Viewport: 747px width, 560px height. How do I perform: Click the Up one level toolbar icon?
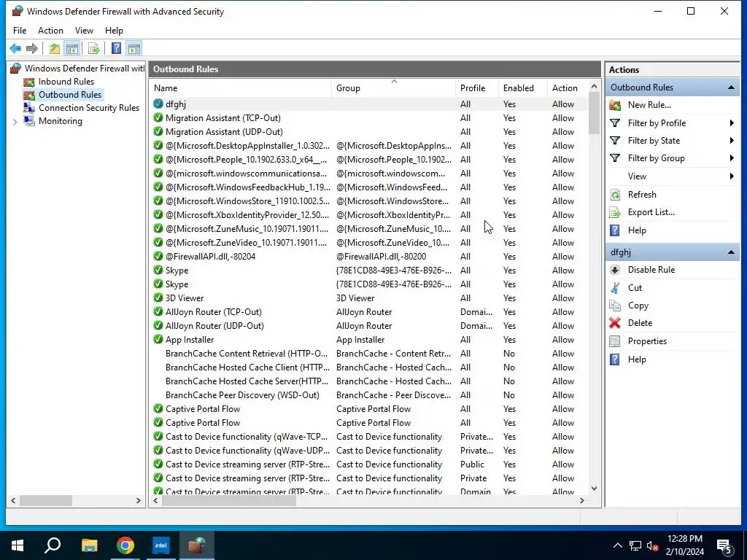(x=54, y=49)
